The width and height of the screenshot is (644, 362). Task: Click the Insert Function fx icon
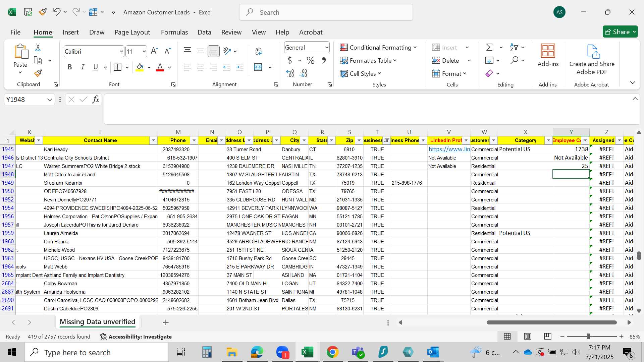click(96, 100)
